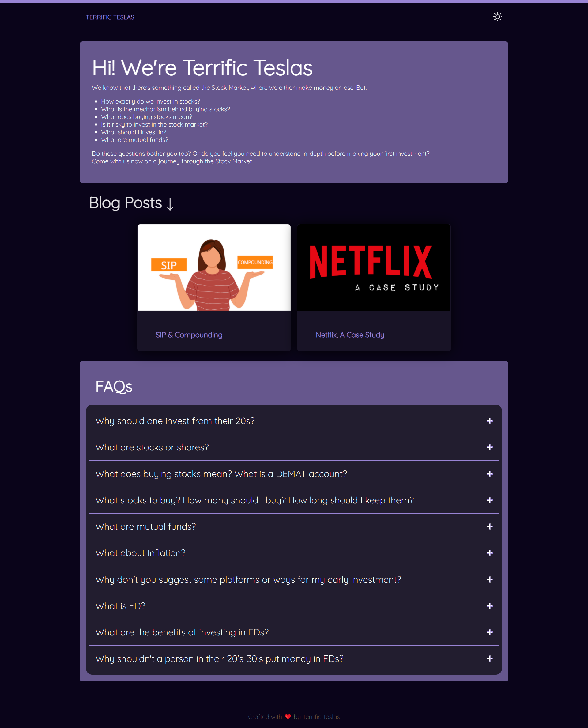The height and width of the screenshot is (728, 588).
Task: Expand the benefits of investing in FDs question
Action: (x=182, y=632)
